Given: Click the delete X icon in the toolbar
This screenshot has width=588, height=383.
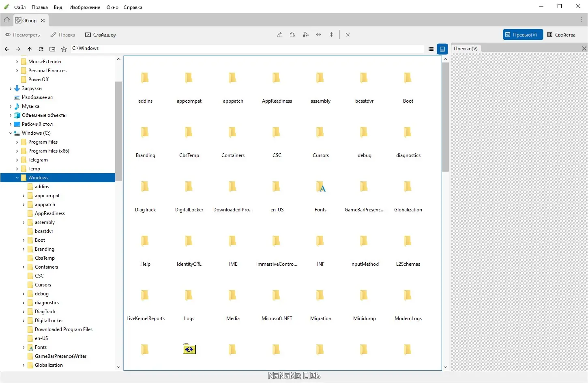Looking at the screenshot, I should 348,35.
